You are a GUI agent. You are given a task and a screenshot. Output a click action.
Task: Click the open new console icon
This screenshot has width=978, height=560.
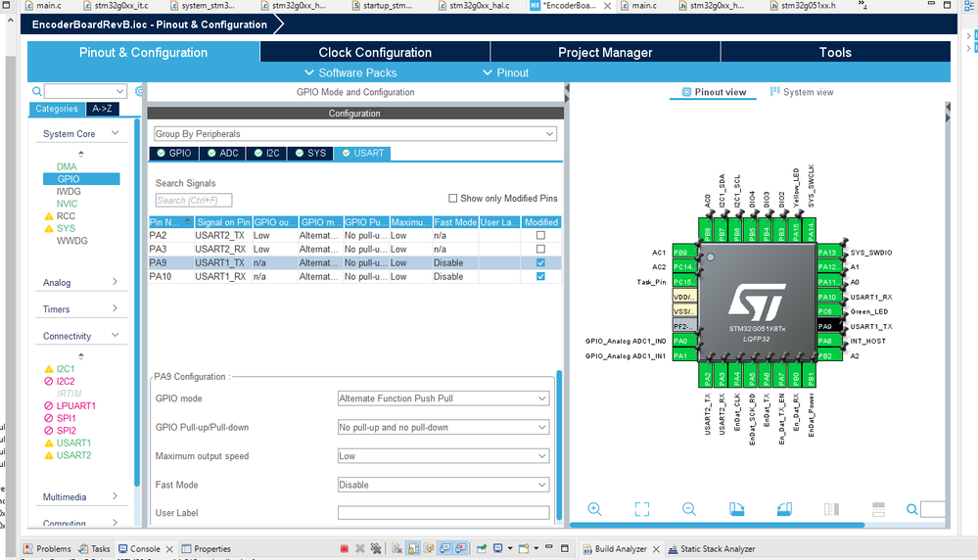coord(524,549)
